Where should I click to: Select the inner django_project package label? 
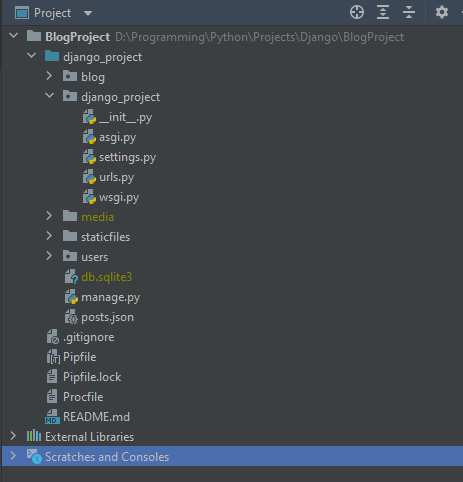(120, 97)
